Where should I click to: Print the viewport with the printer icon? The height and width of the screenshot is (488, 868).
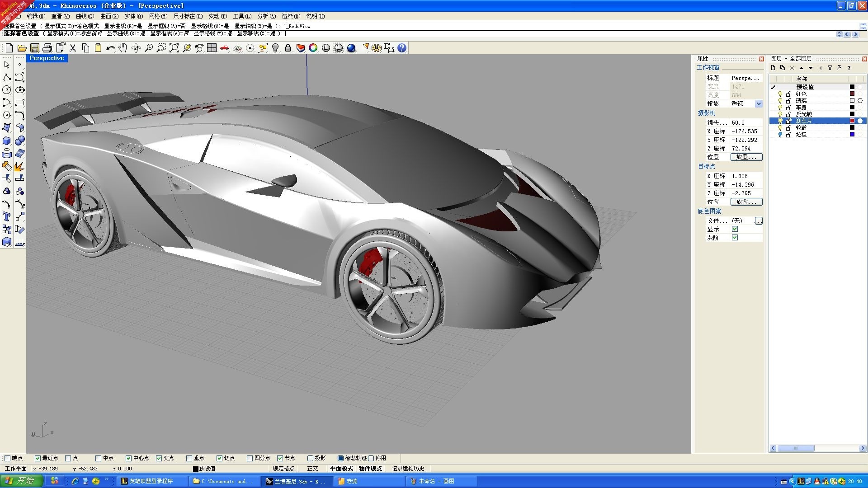(x=47, y=48)
